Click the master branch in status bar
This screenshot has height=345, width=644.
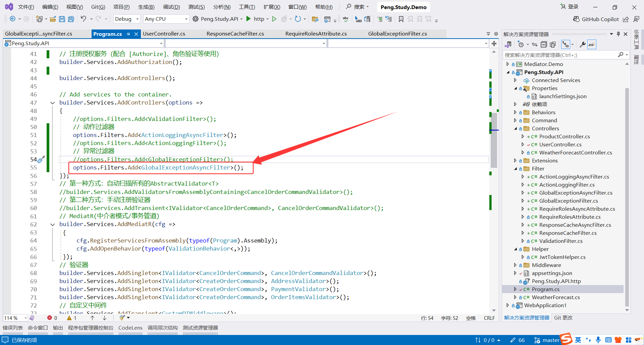tap(547, 340)
